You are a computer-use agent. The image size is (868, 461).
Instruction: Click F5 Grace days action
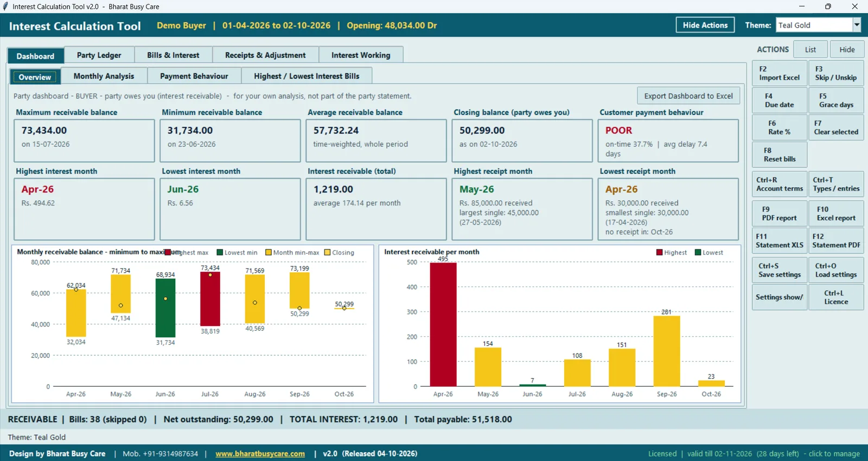tap(836, 100)
